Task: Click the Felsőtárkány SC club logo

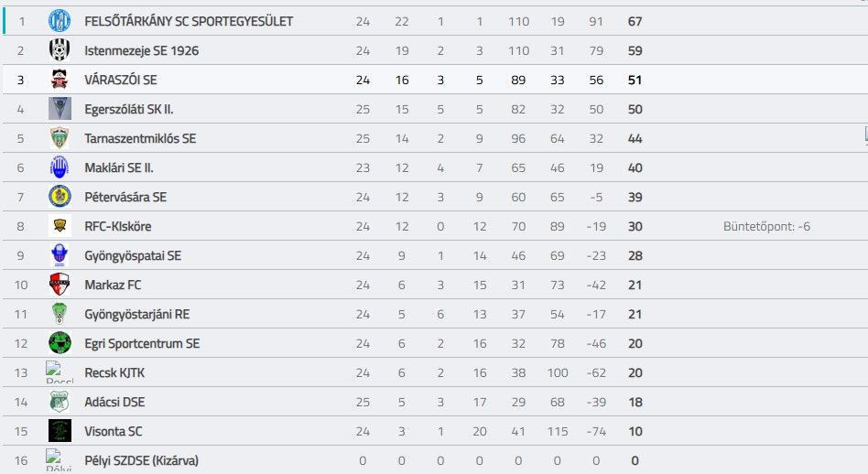Action: 60,21
